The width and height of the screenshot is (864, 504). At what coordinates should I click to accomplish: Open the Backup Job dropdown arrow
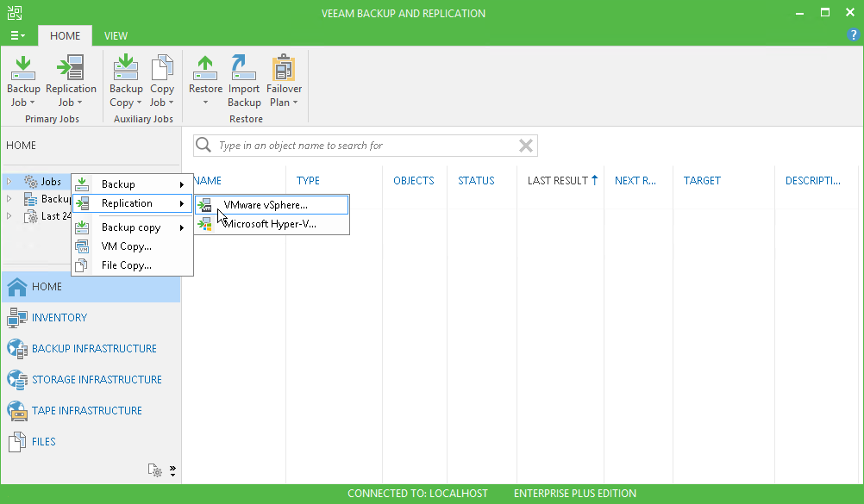[x=33, y=103]
